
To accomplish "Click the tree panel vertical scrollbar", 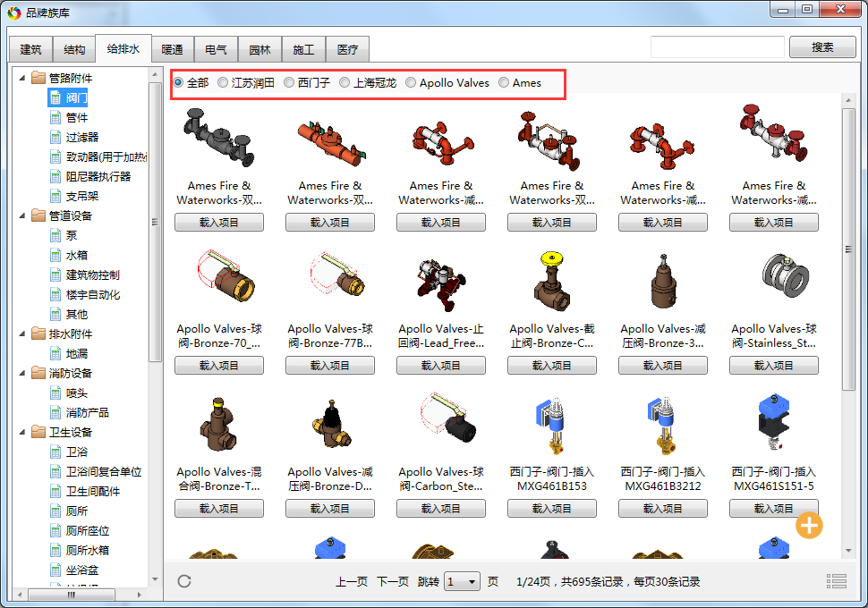I will click(x=155, y=221).
